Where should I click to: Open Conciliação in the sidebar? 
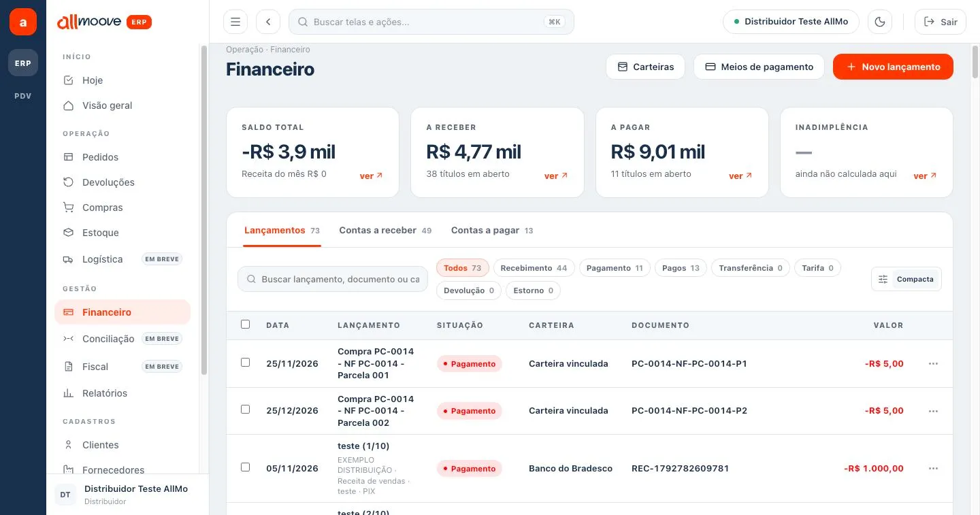click(x=122, y=339)
